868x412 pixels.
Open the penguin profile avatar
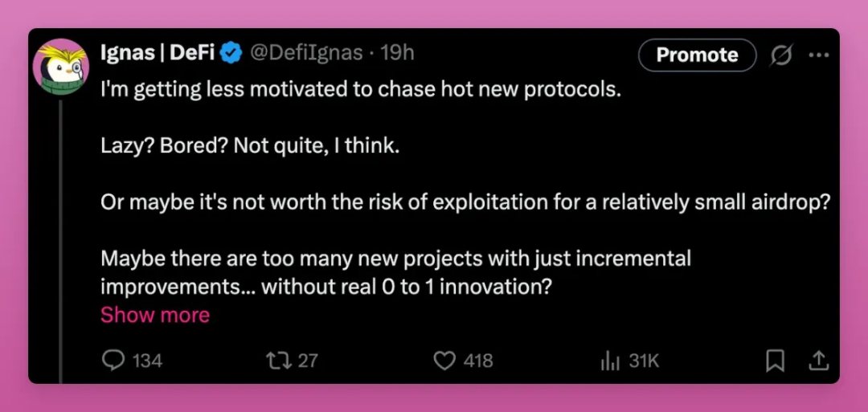60,67
